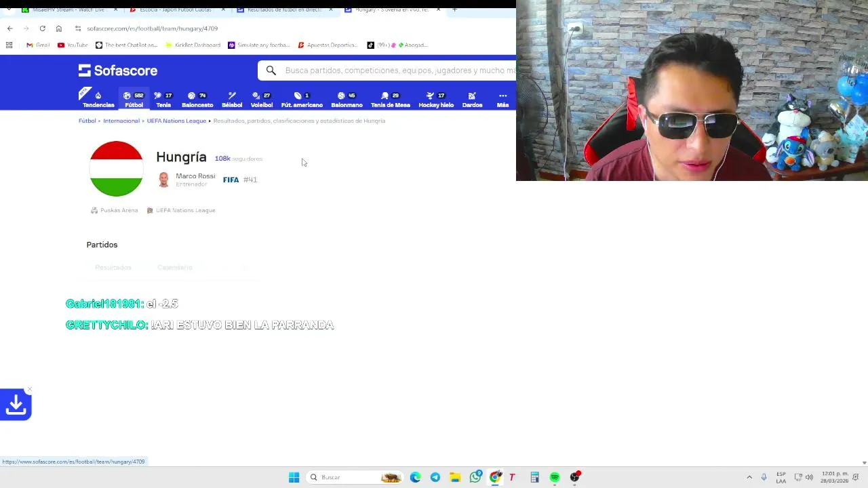Open the Apuestas Deportivas bookmark
Screen dimensions: 868x488
(x=327, y=45)
